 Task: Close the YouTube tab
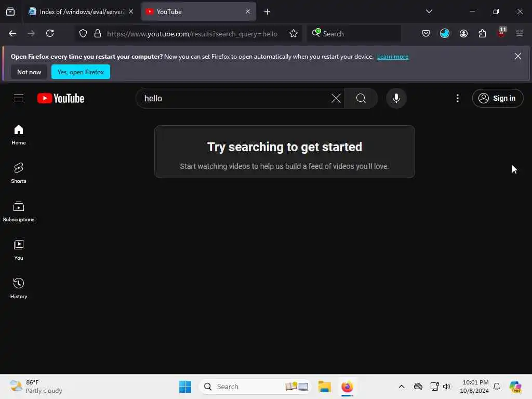pyautogui.click(x=248, y=11)
